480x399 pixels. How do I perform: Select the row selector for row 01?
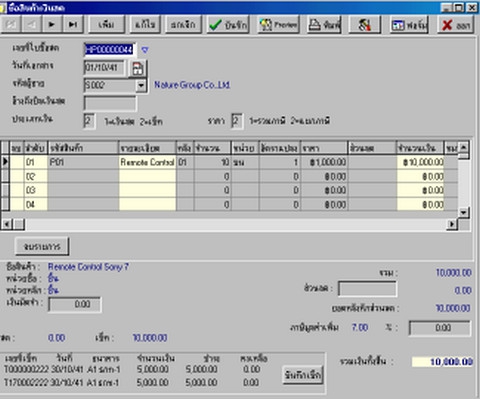click(5, 162)
